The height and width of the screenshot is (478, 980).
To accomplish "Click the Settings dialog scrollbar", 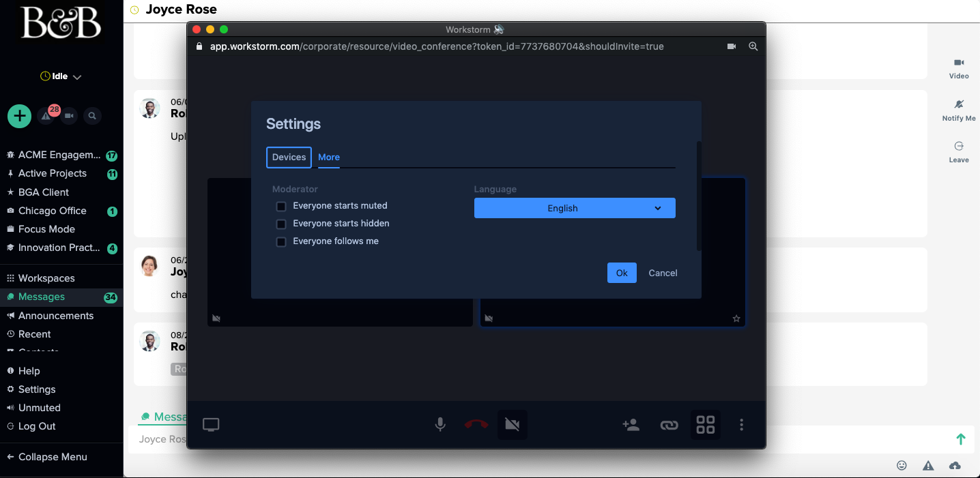I will click(698, 196).
